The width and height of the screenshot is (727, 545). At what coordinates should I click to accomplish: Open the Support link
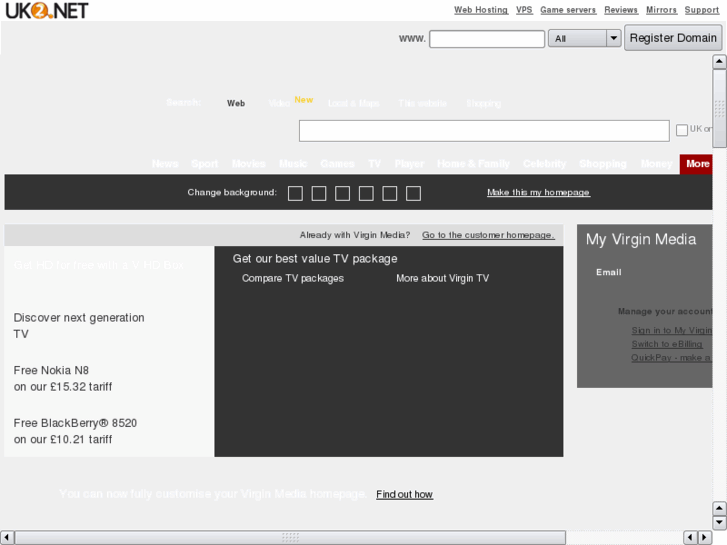(x=701, y=10)
